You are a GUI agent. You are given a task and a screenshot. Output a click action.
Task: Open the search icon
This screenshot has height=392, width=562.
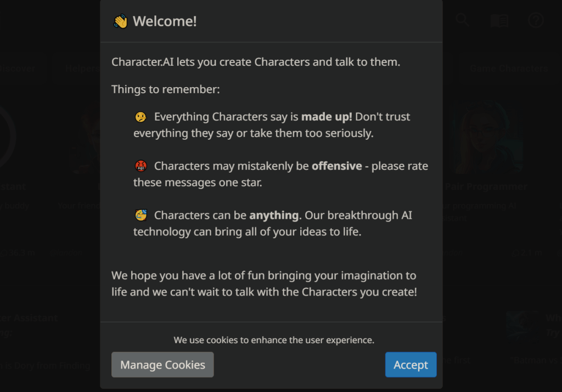[x=462, y=20]
